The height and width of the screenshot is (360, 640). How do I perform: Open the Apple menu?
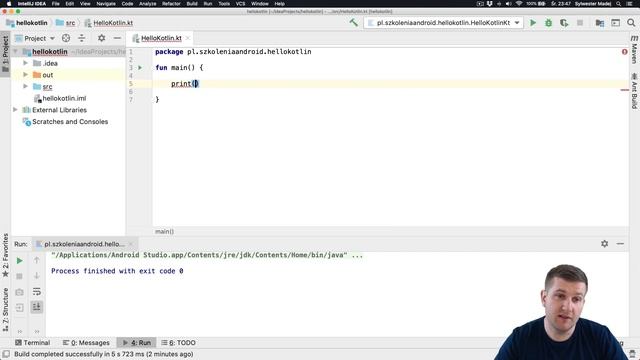tap(9, 4)
